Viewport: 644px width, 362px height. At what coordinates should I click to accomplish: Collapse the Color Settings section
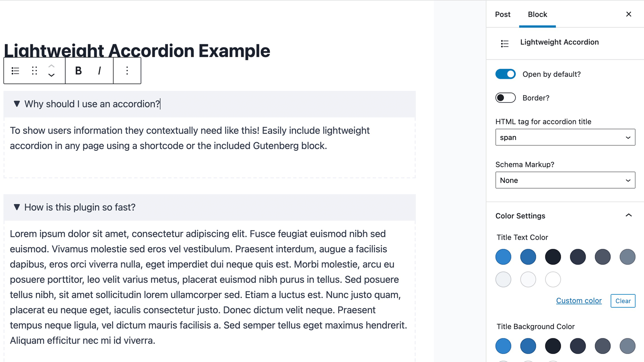(628, 216)
